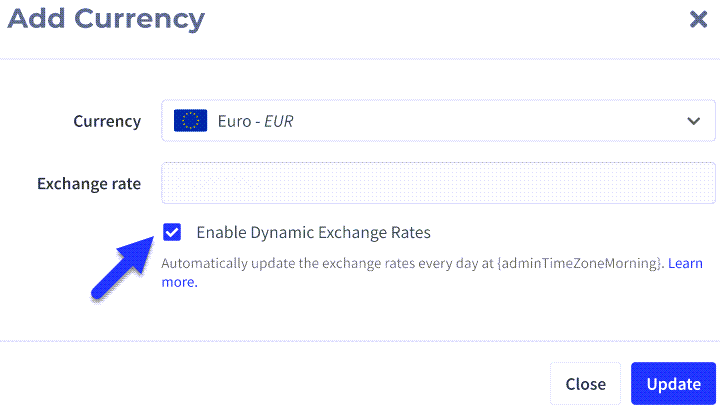The image size is (720, 410).
Task: Click the blue arrow pointing at checkbox
Action: coord(123,268)
